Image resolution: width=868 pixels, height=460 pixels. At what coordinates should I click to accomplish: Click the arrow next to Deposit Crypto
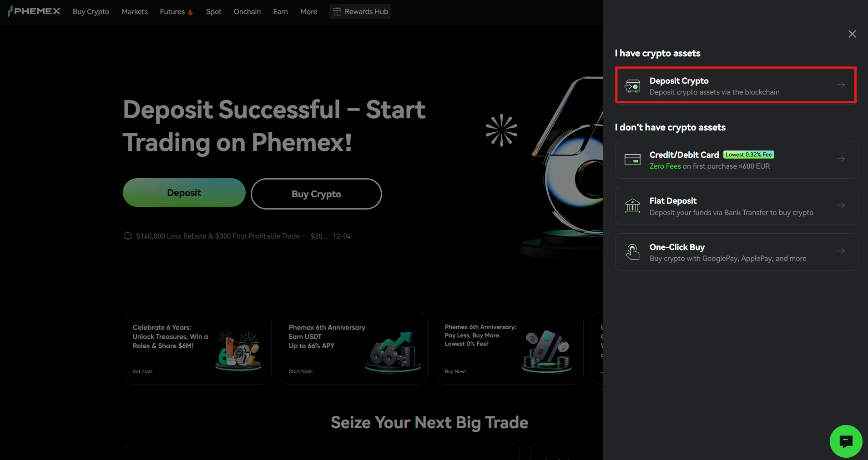coord(840,85)
